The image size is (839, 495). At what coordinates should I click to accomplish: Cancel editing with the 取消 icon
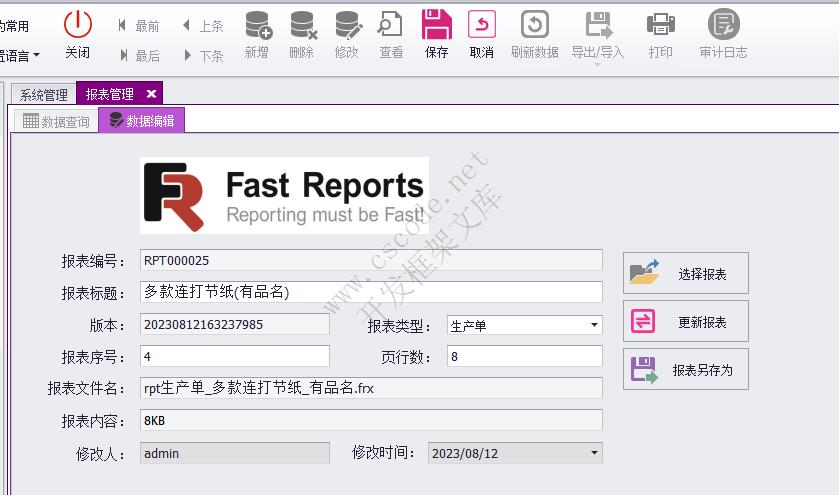click(x=482, y=25)
